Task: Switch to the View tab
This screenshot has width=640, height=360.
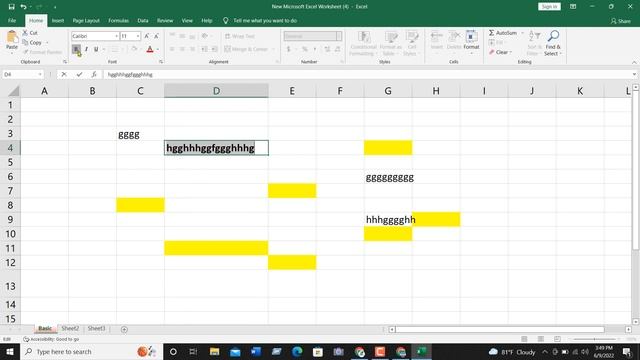Action: 187,20
